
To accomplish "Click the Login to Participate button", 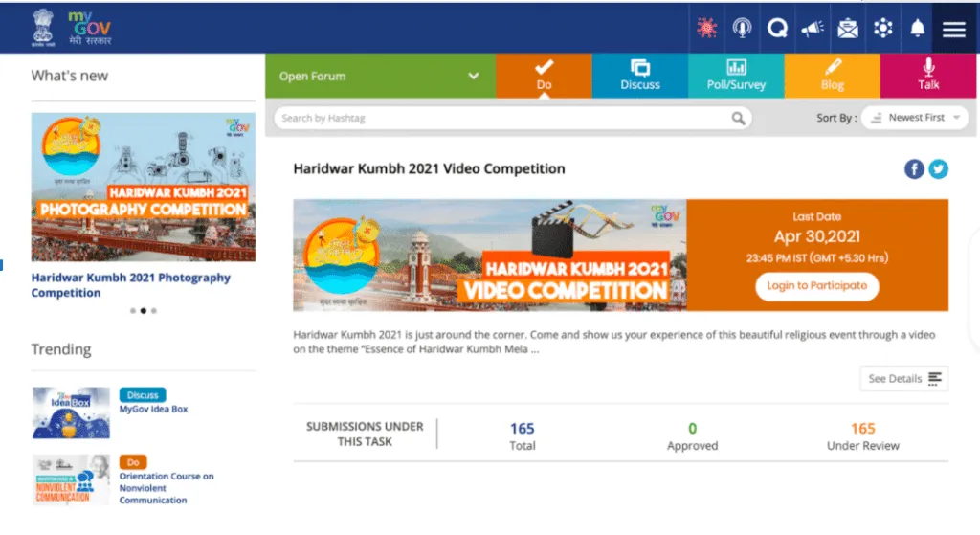I will [816, 285].
